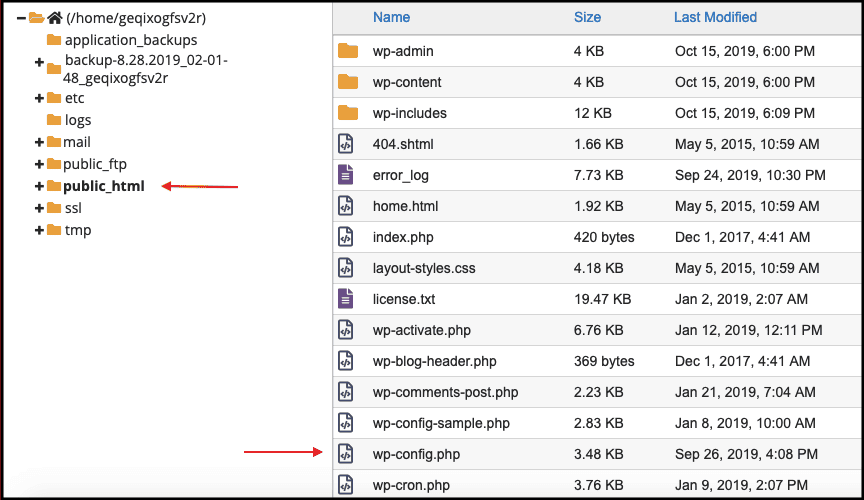Screen dimensions: 864x500
Task: Click the index.php code file icon
Action: tap(345, 237)
